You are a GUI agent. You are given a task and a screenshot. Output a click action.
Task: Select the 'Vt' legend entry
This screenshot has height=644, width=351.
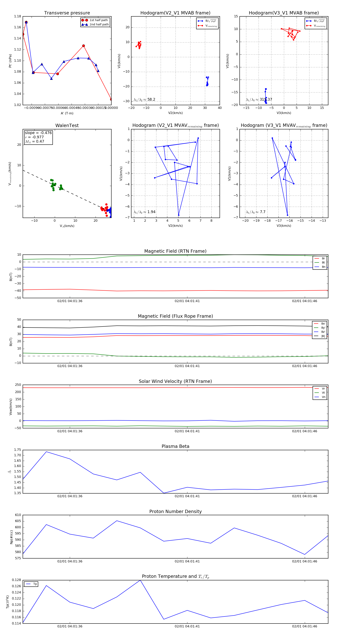pos(320,393)
